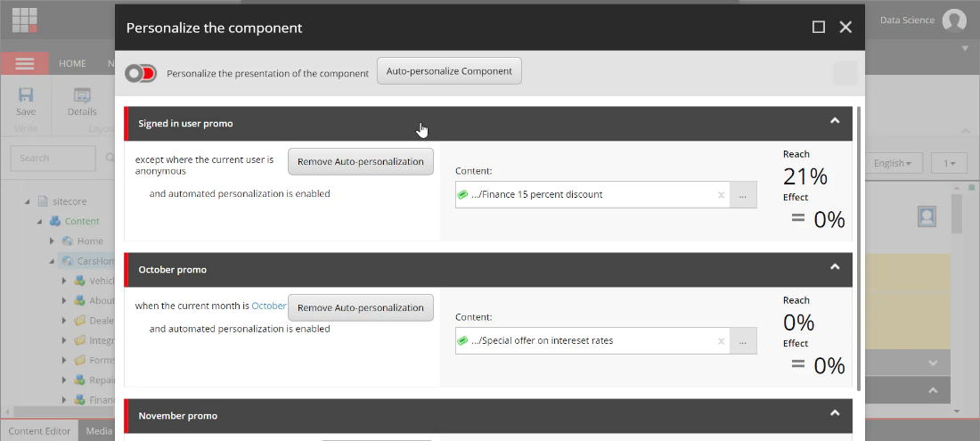Open the hamburger menu button
This screenshot has width=980, height=441.
(25, 63)
